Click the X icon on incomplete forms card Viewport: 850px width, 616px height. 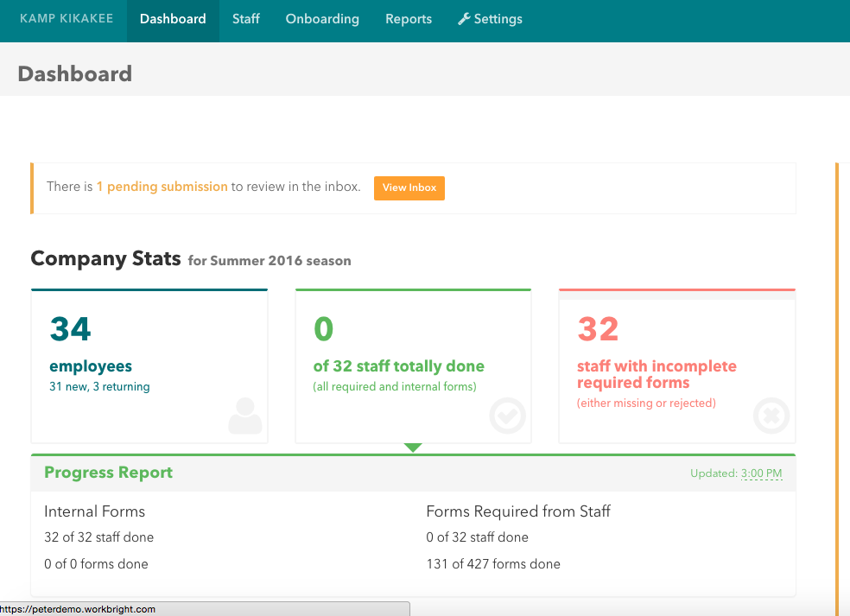[771, 416]
